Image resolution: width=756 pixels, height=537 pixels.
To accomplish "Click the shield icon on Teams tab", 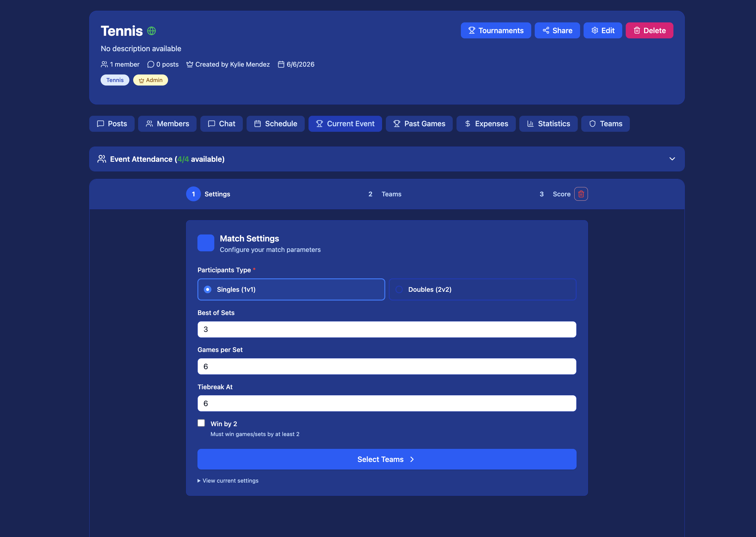I will (593, 124).
